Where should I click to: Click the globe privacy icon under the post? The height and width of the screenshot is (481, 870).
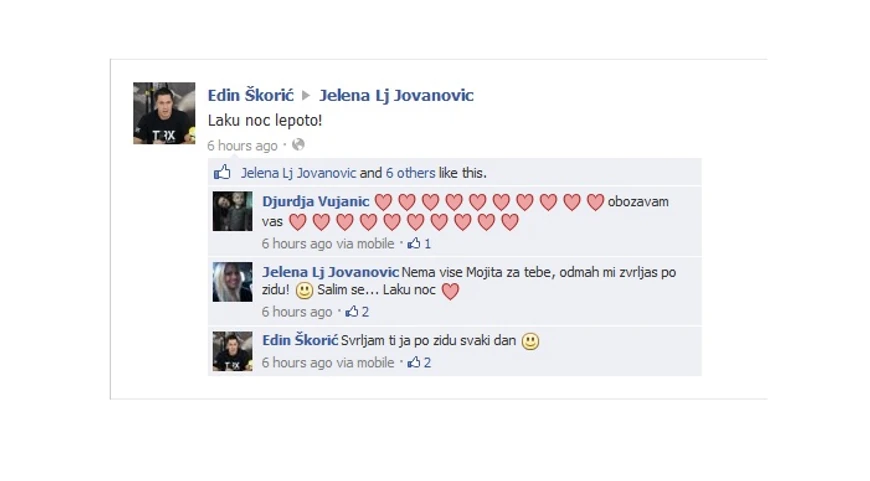point(298,145)
